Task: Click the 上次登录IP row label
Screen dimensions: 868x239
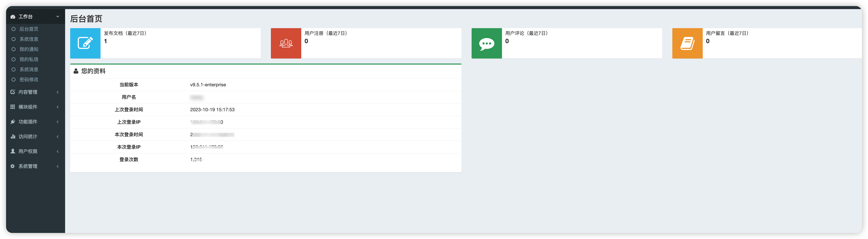Action: point(129,122)
